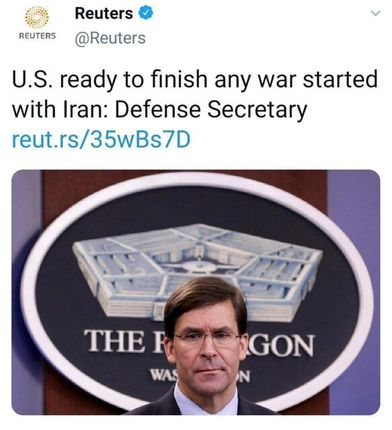Click the words 'Defense Secretary' in tweet
392x430 pixels.
[211, 110]
